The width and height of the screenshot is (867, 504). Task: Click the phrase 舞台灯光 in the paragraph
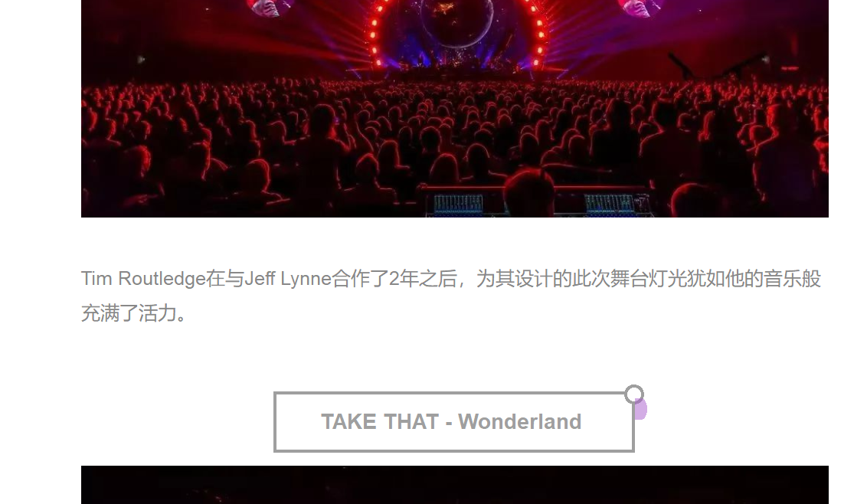point(629,279)
